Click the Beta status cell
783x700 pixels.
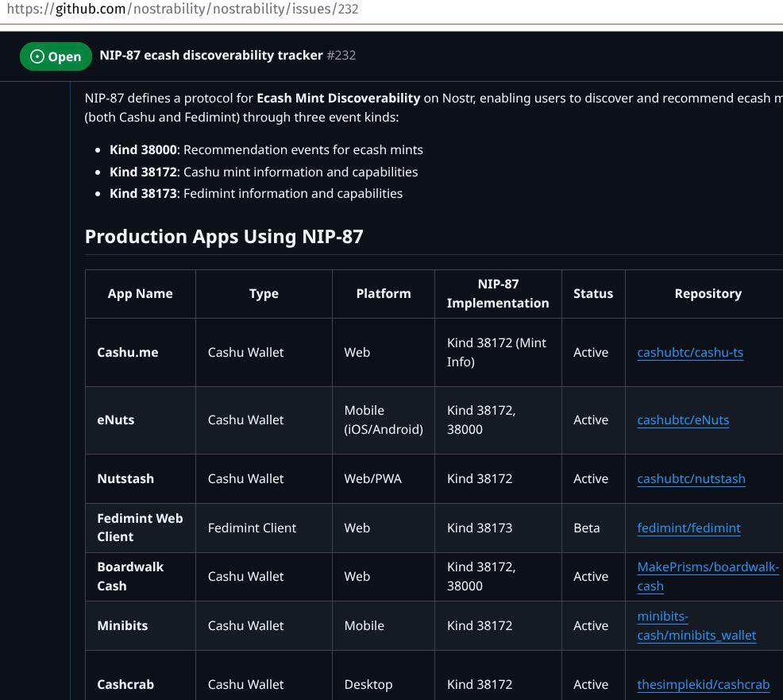(x=593, y=528)
